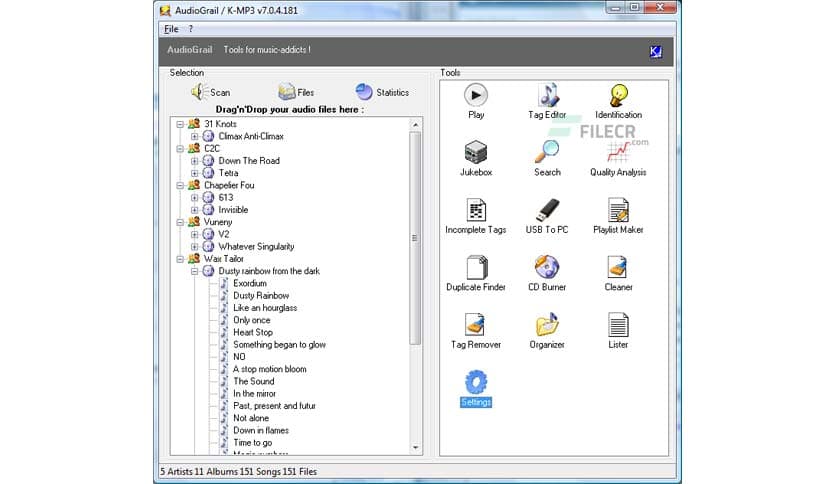Viewport: 836px width, 484px height.
Task: Expand the Whatever Singularity album
Action: coord(195,247)
